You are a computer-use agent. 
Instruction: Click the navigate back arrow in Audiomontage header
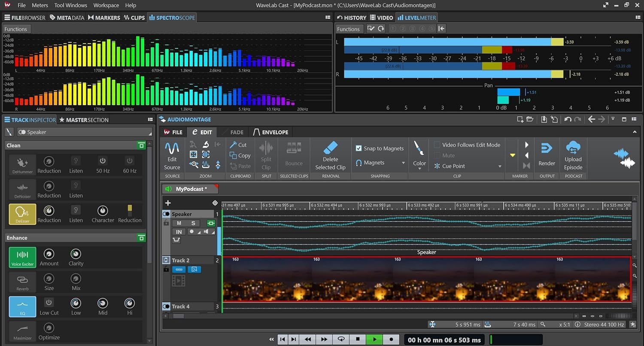(591, 119)
